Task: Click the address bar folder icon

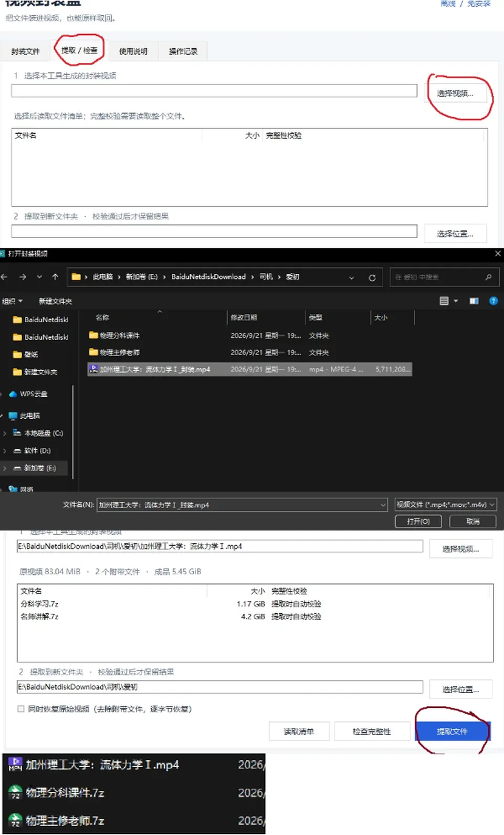Action: 76,277
